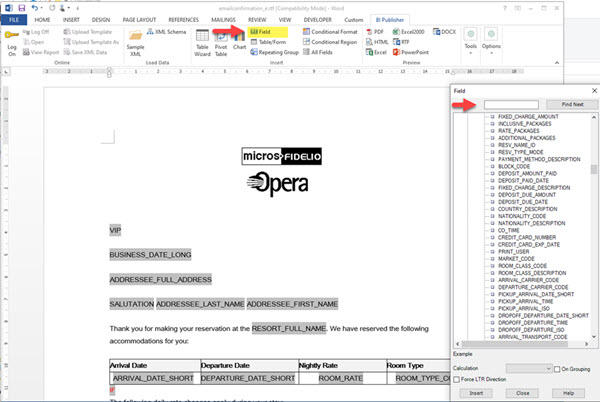Enable the On Grouping checkbox
This screenshot has width=600, height=402.
pos(557,369)
